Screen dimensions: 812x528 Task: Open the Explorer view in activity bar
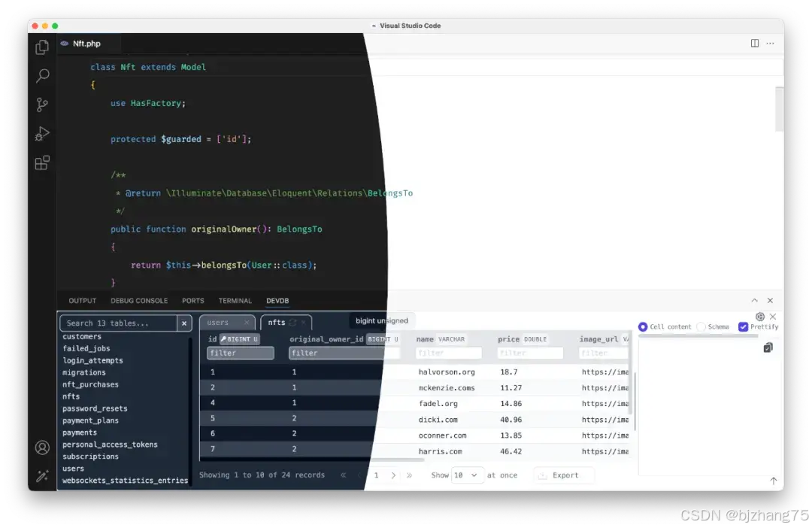[42, 47]
